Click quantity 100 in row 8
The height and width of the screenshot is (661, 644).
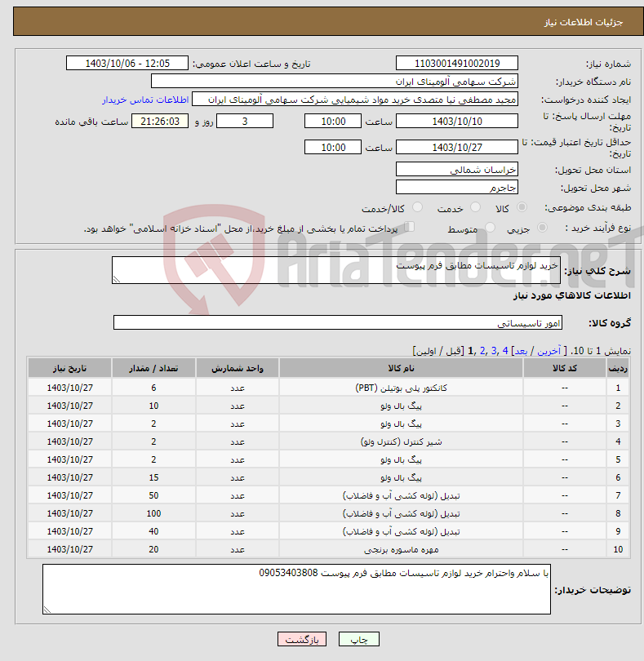point(153,513)
